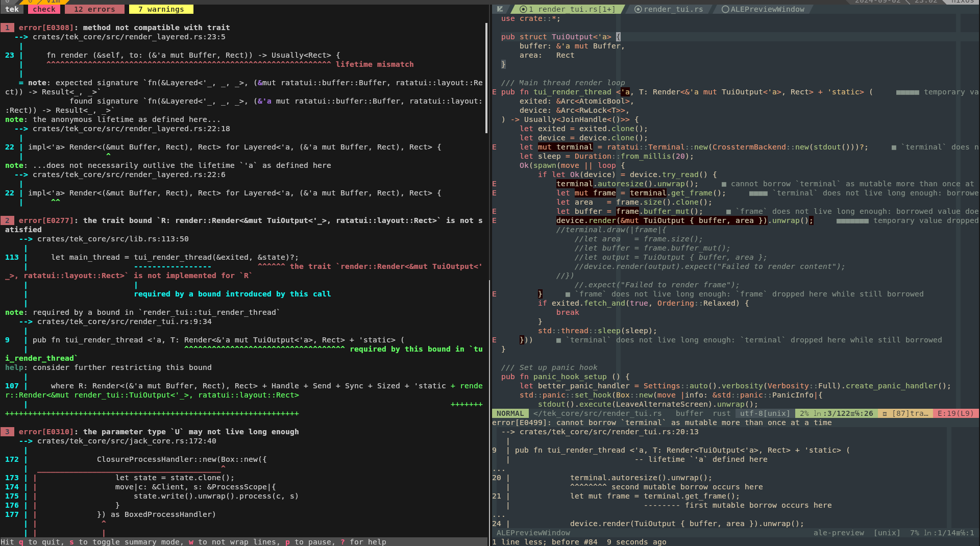Image resolution: width=980 pixels, height=546 pixels.
Task: Open the second render_tui.rs tab
Action: pyautogui.click(x=669, y=9)
